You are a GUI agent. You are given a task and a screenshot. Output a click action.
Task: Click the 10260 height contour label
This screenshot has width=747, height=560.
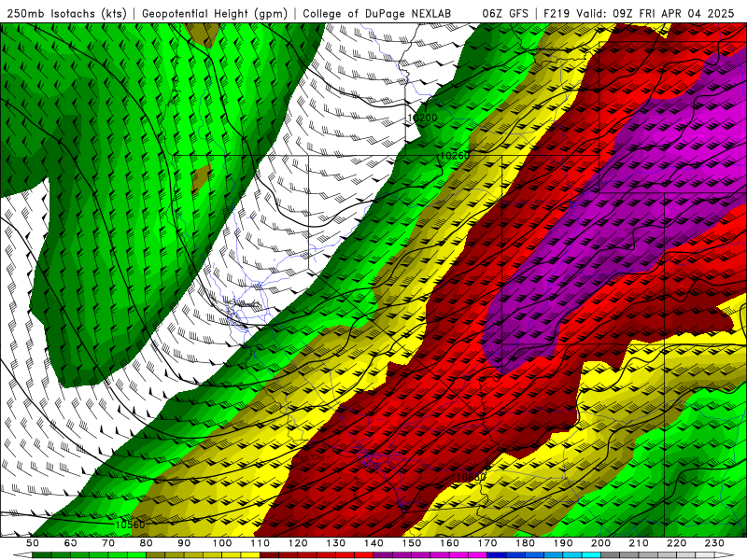454,156
